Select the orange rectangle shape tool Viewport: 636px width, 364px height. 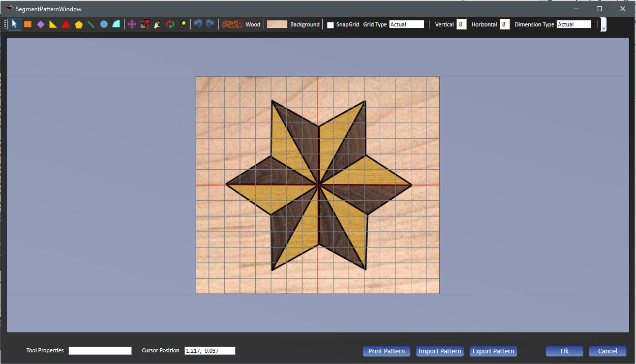[27, 24]
